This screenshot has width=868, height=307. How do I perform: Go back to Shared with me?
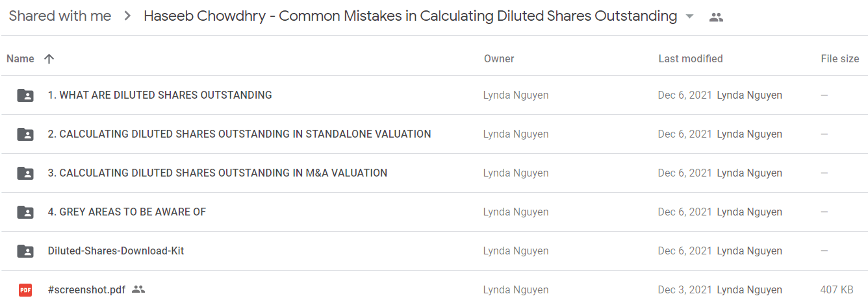point(60,16)
